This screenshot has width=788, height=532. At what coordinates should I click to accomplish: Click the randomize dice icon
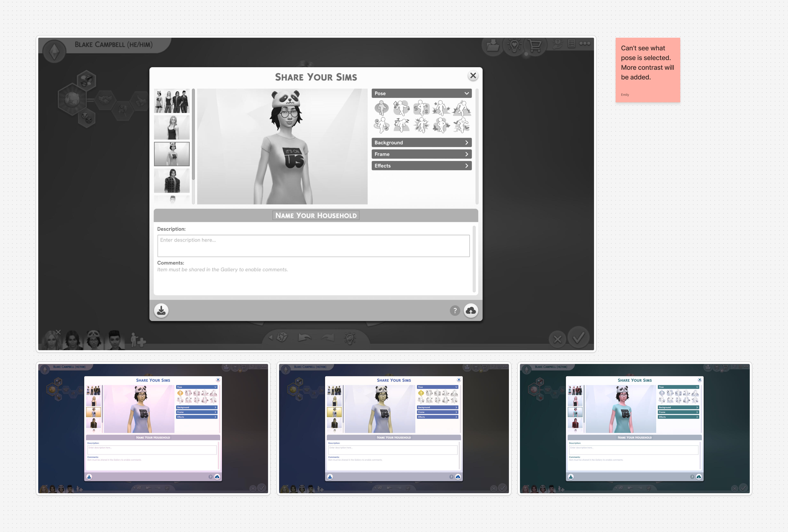coord(282,337)
